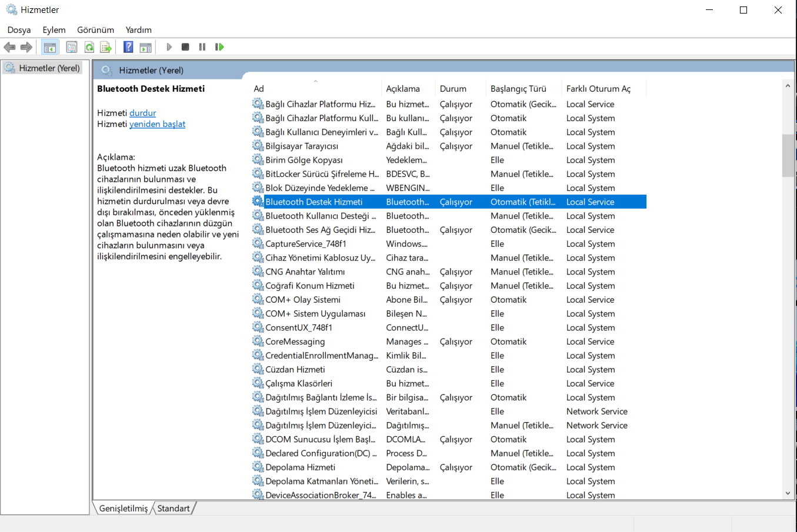Open the Dosya menu
The height and width of the screenshot is (532, 797).
tap(19, 30)
